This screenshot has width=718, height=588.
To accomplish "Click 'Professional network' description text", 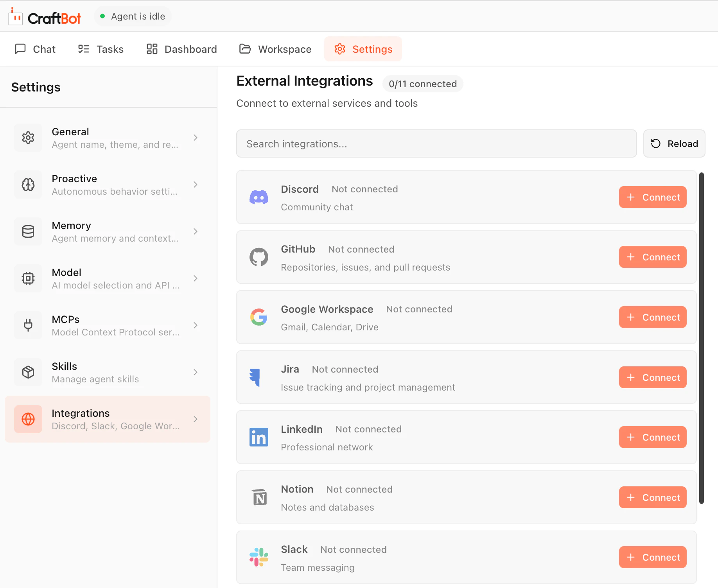I will (x=327, y=447).
